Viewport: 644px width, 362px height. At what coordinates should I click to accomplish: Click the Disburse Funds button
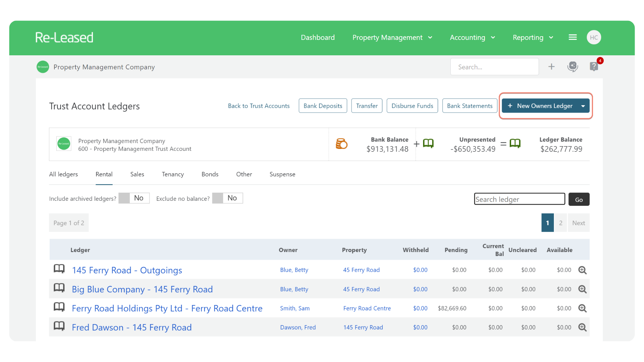pyautogui.click(x=412, y=106)
